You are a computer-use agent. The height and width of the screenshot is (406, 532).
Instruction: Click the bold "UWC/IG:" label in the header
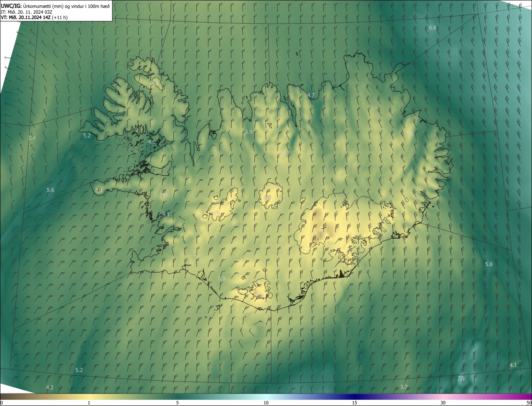tap(11, 5)
